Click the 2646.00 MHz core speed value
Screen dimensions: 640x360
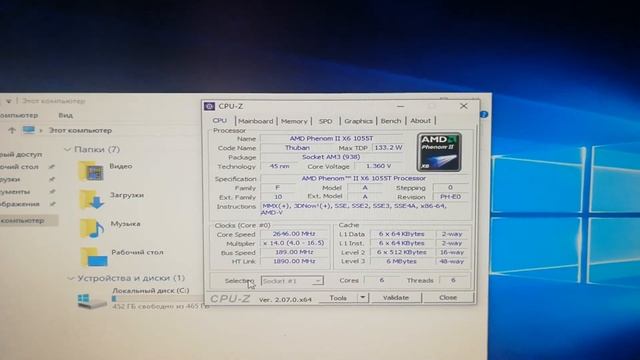point(294,234)
